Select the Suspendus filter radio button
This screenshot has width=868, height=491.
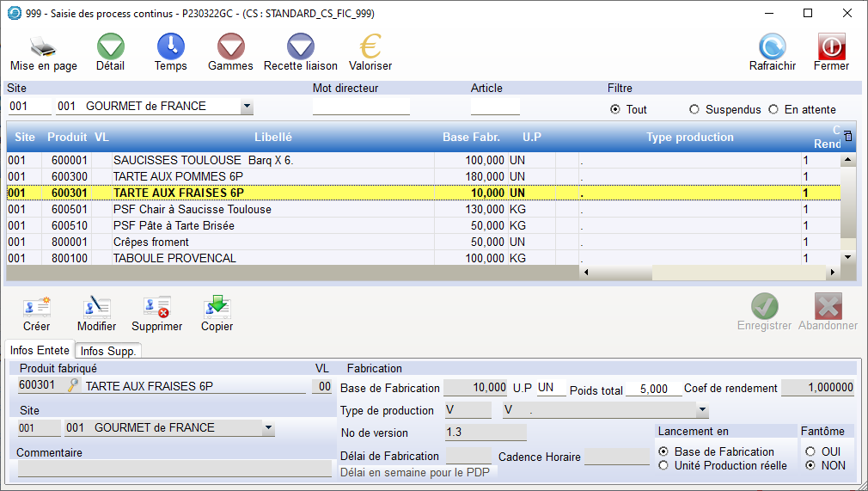coord(694,109)
